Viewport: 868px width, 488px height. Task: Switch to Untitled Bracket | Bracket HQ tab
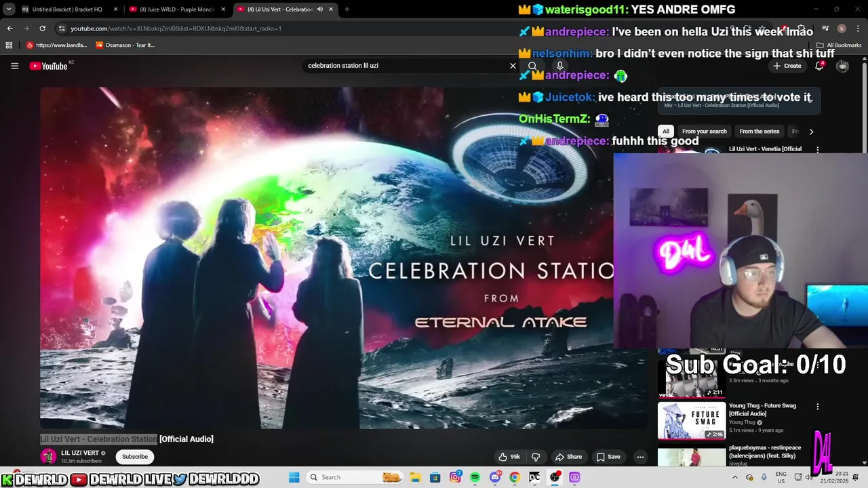pyautogui.click(x=68, y=9)
